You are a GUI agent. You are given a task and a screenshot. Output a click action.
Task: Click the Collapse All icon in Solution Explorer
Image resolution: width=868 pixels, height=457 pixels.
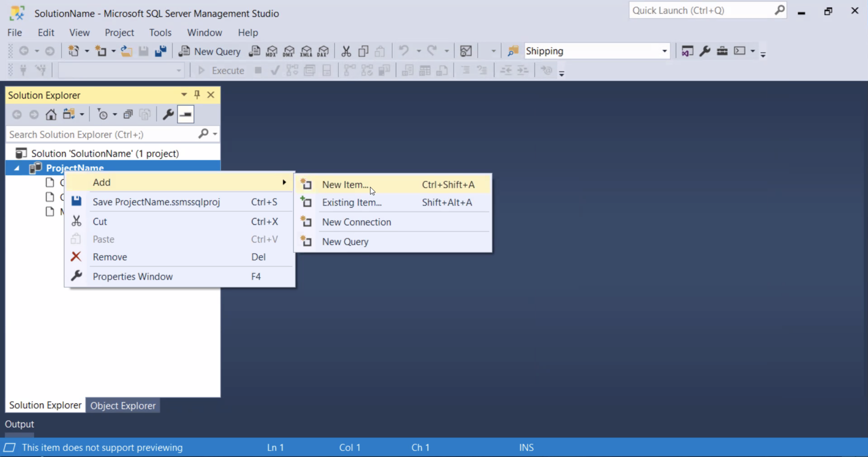click(128, 115)
